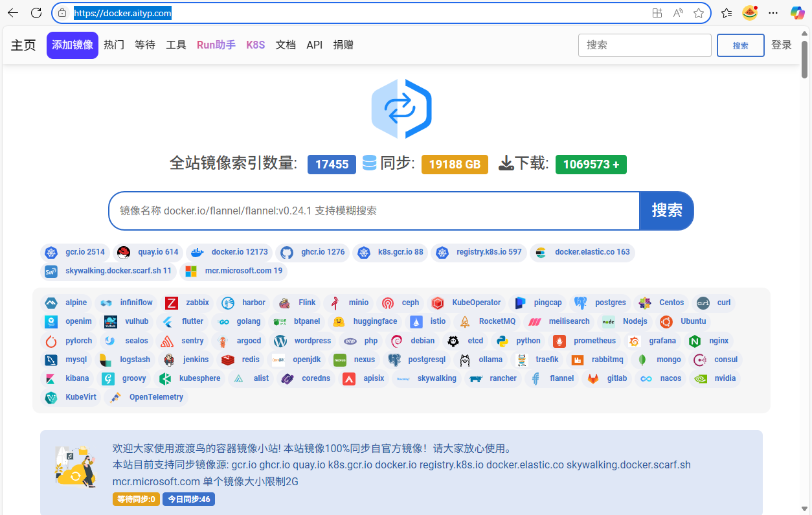
Task: View site info lock icon
Action: coord(63,13)
